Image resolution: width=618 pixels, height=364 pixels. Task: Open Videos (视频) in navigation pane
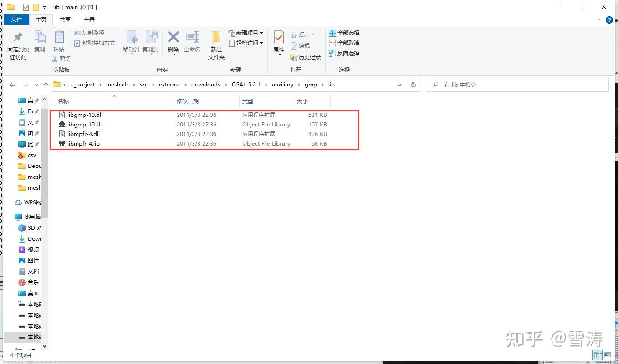coord(29,250)
